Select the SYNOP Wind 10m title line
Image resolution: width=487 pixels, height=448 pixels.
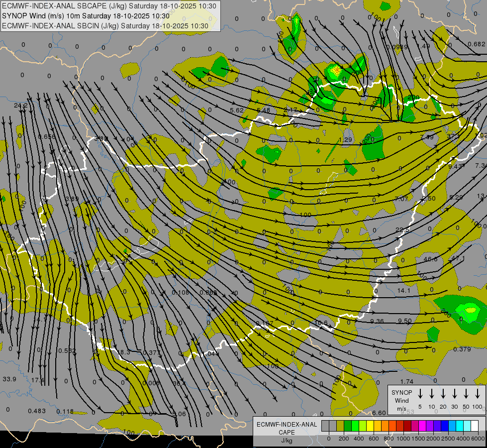coord(86,16)
